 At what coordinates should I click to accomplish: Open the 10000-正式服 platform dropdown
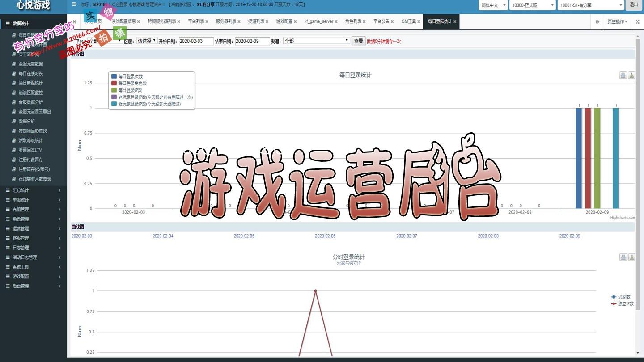pyautogui.click(x=533, y=5)
